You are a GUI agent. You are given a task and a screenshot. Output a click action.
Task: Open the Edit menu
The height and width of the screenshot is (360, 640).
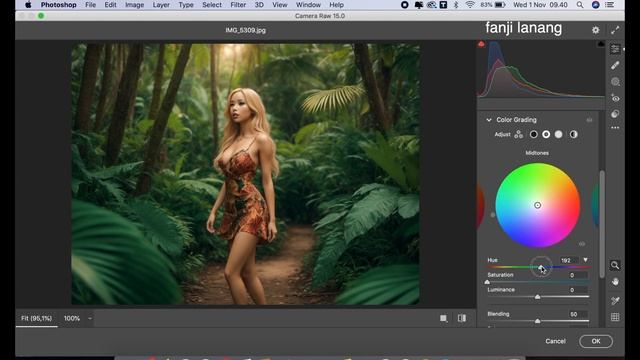(110, 5)
